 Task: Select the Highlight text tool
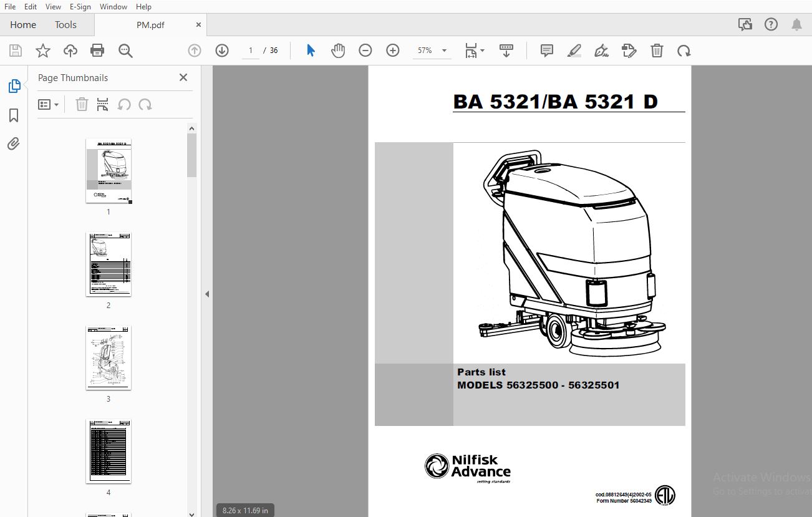[x=574, y=51]
